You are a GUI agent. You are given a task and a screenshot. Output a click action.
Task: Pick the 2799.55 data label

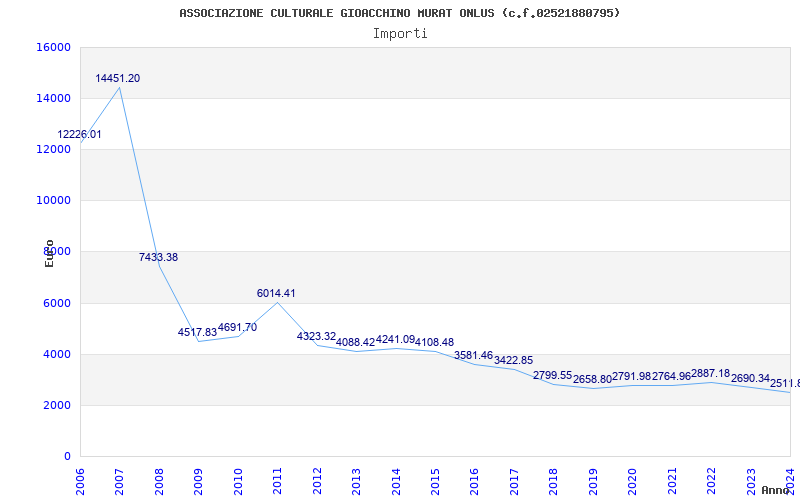click(553, 376)
